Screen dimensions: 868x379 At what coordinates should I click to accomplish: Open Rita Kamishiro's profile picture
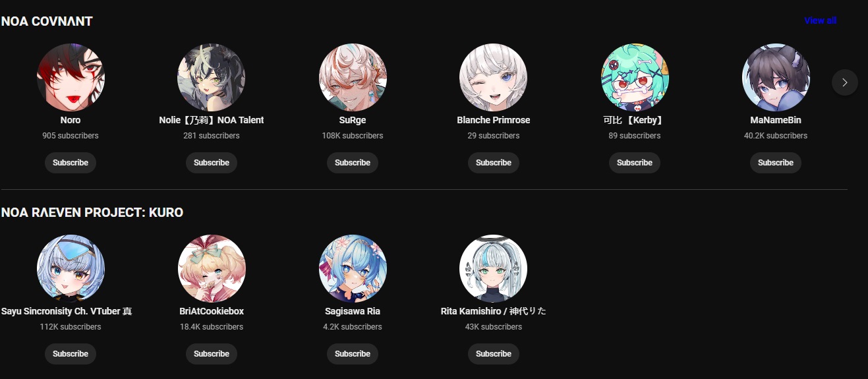pos(494,268)
